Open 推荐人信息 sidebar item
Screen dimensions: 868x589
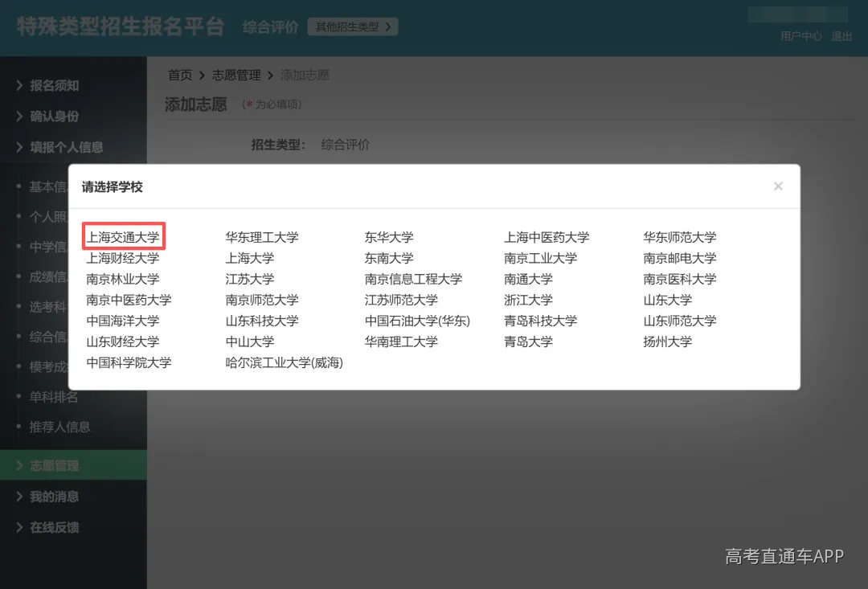59,427
